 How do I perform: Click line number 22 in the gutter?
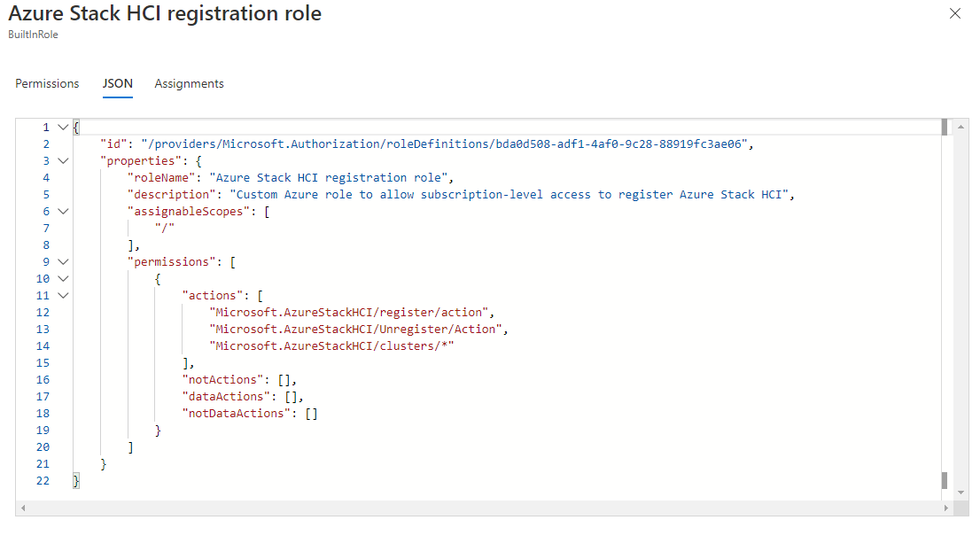43,481
